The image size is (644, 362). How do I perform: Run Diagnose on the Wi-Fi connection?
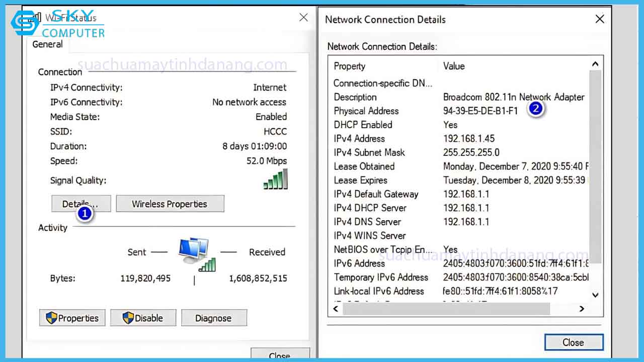click(213, 318)
